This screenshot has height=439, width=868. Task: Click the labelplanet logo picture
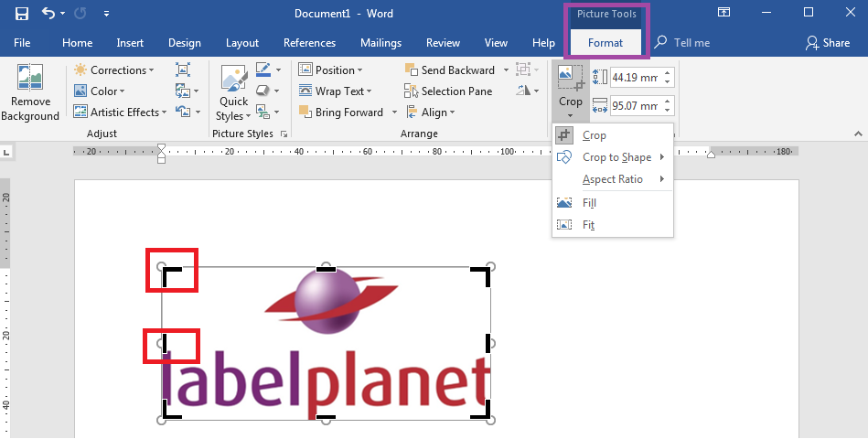[326, 343]
